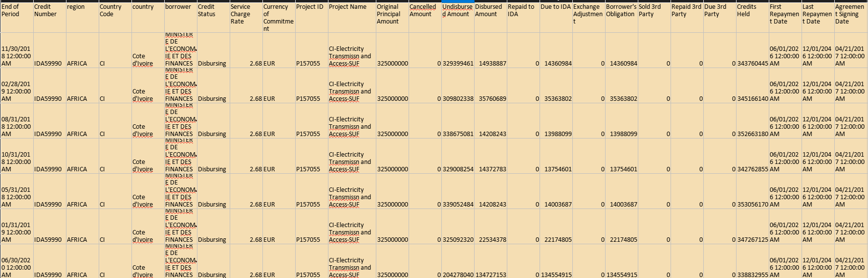868x278 pixels.
Task: Click disbursed amount cell 14372783
Action: (490, 156)
